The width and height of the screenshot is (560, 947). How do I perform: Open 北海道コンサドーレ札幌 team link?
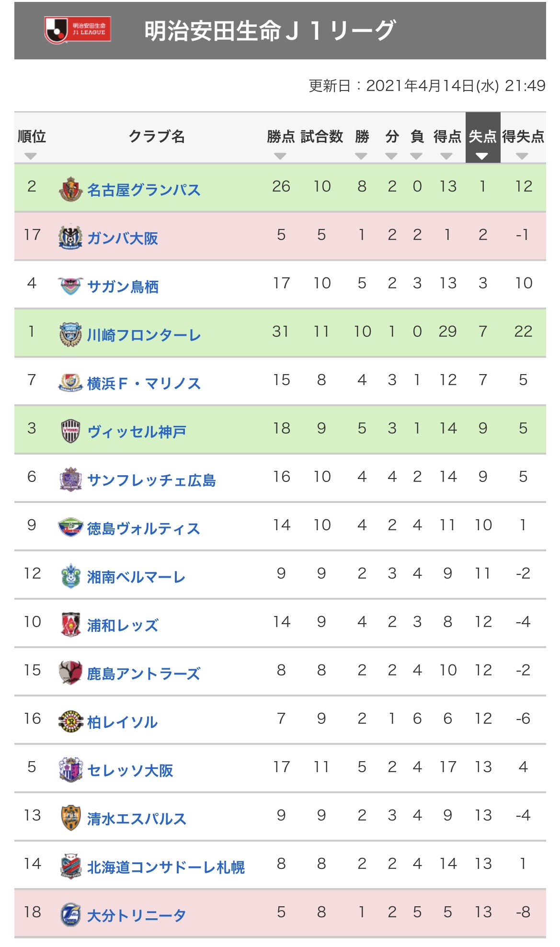tap(166, 867)
